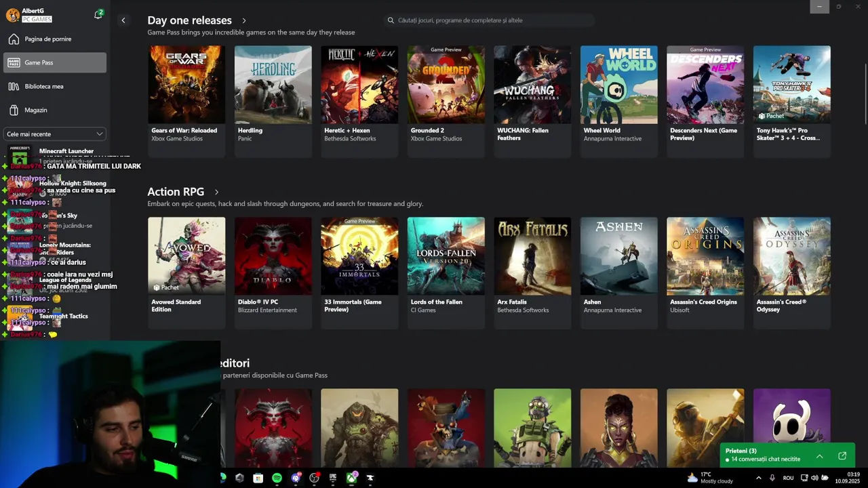This screenshot has width=868, height=488.
Task: Open Spotify from the taskbar
Action: pos(277,478)
